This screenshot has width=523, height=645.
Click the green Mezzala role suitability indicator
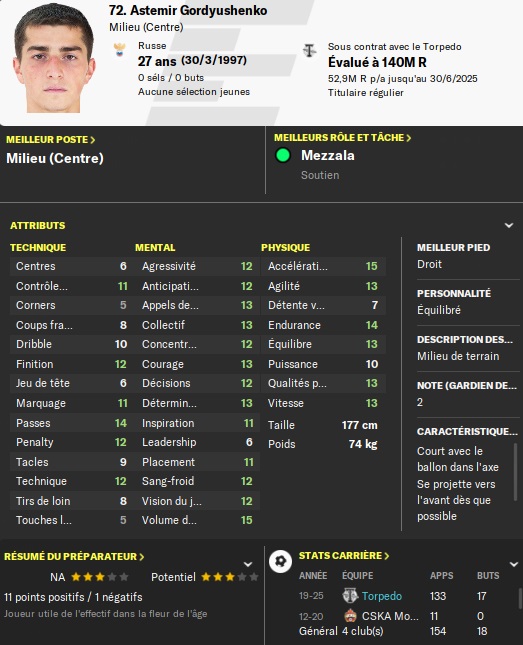click(x=283, y=155)
